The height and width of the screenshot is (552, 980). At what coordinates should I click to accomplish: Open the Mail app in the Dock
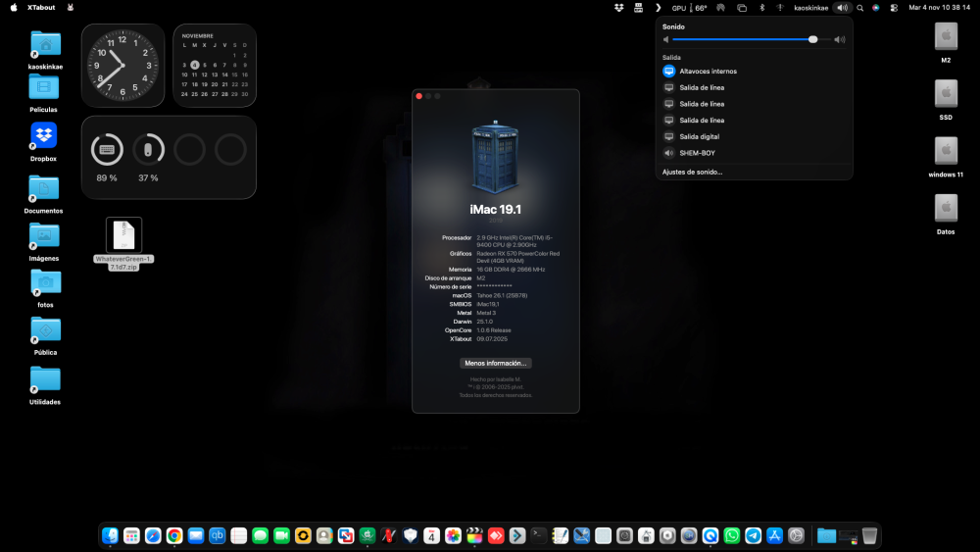tap(196, 535)
